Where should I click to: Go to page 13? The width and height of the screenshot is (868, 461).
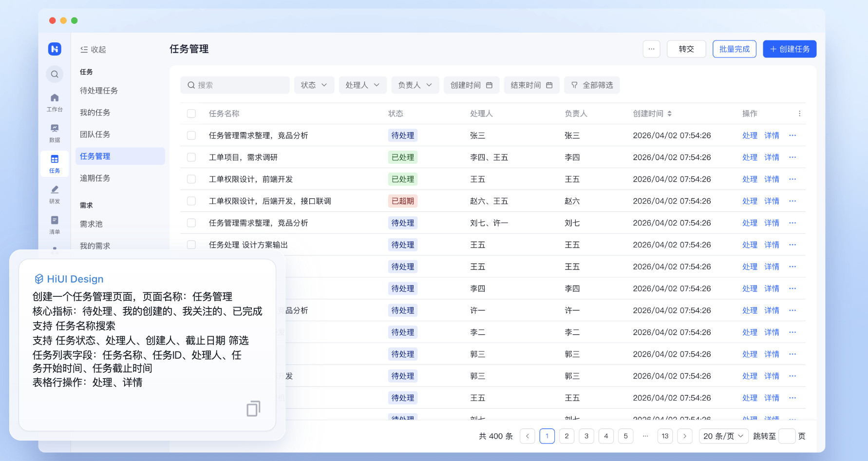[665, 436]
